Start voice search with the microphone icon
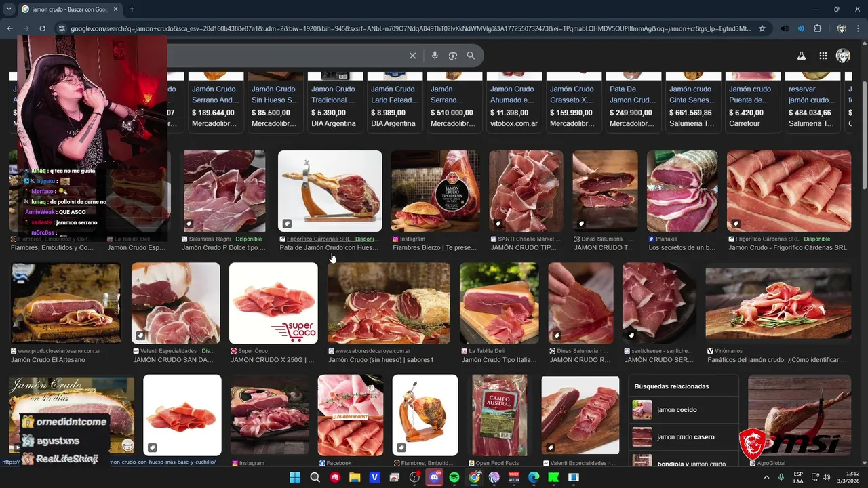This screenshot has width=868, height=488. coord(435,56)
